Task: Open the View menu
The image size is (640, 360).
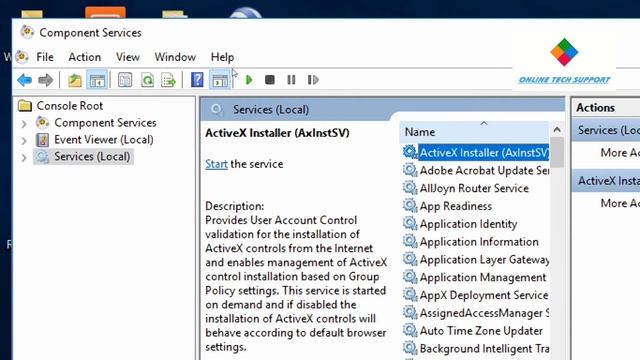Action: coord(128,57)
